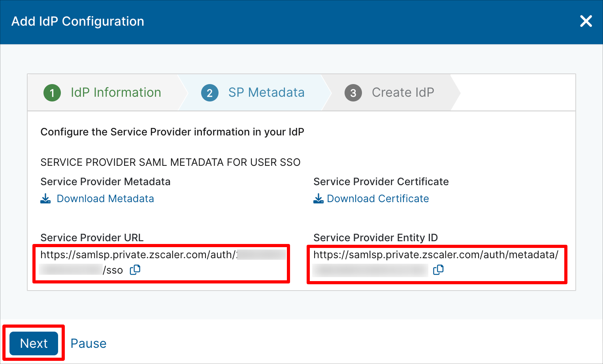Click the Service Provider Certificate label
Screen dimensions: 603x364
tap(381, 182)
